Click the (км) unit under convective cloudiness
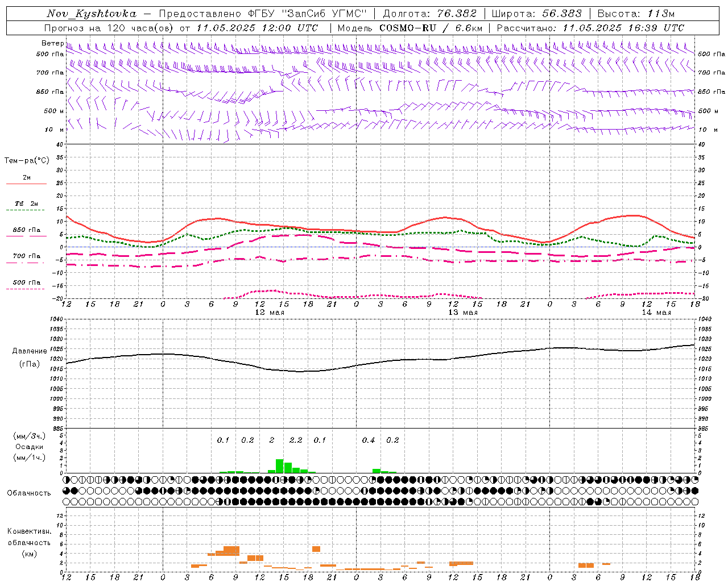This screenshot has height=582, width=728. (30, 554)
